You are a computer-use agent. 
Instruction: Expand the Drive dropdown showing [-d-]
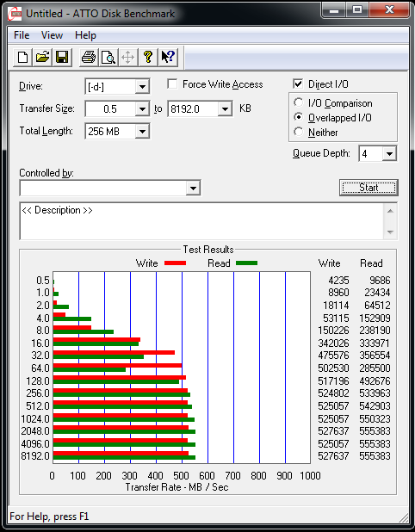(x=117, y=87)
